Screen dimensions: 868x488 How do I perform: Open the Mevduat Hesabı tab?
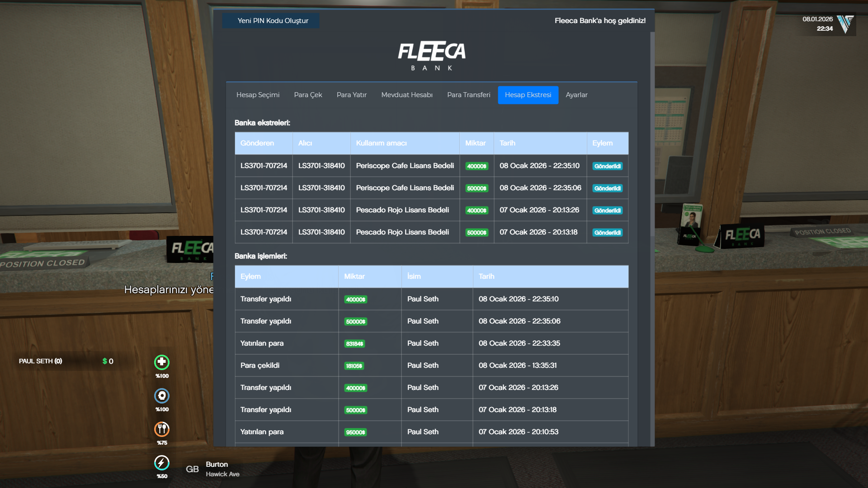[407, 95]
